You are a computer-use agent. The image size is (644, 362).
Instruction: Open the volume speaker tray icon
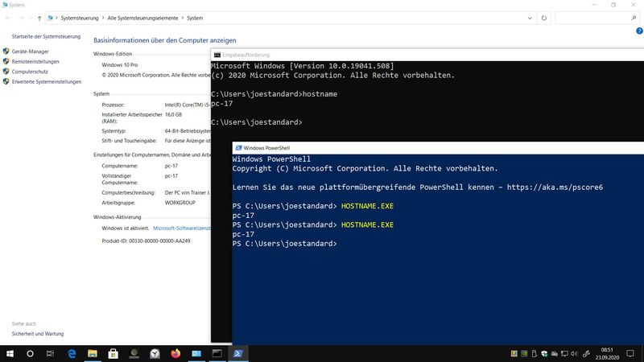[x=574, y=353]
